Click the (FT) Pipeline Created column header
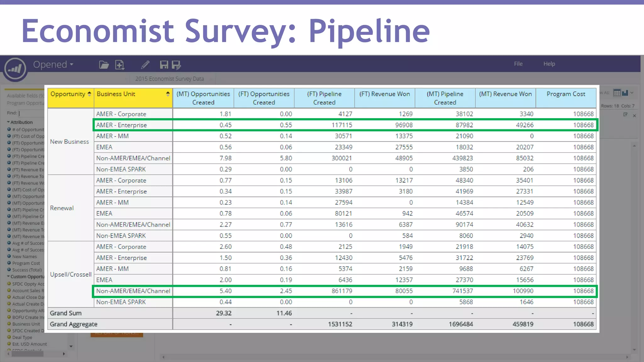The height and width of the screenshot is (362, 644). pos(324,98)
